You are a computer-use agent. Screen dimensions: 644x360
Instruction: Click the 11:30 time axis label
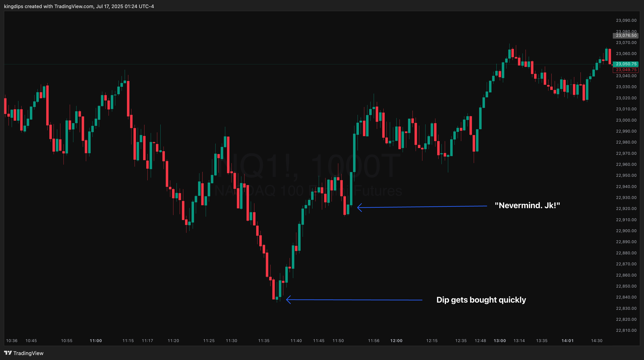[231, 340]
